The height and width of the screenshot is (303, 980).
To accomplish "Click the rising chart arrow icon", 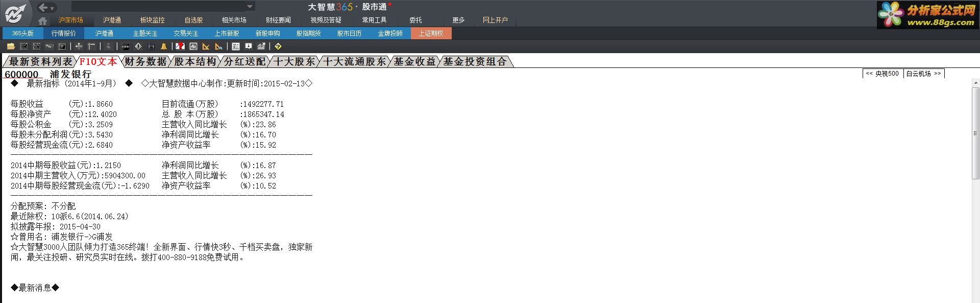I will click(261, 46).
